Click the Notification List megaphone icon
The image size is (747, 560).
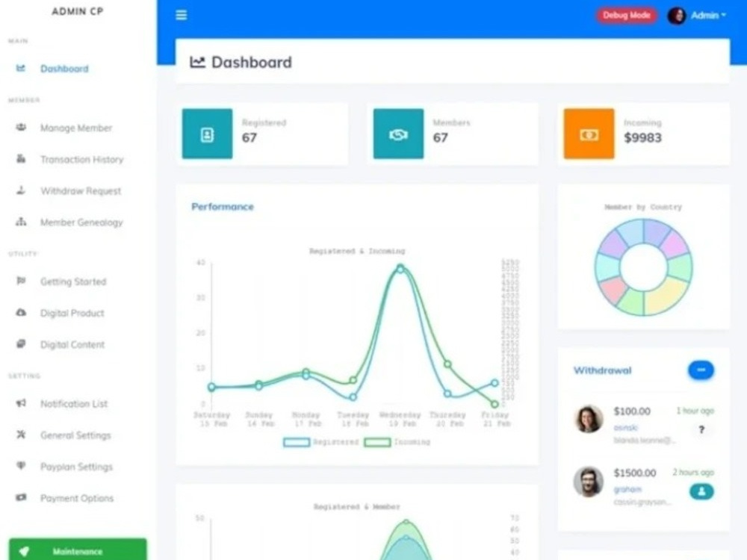pos(21,403)
